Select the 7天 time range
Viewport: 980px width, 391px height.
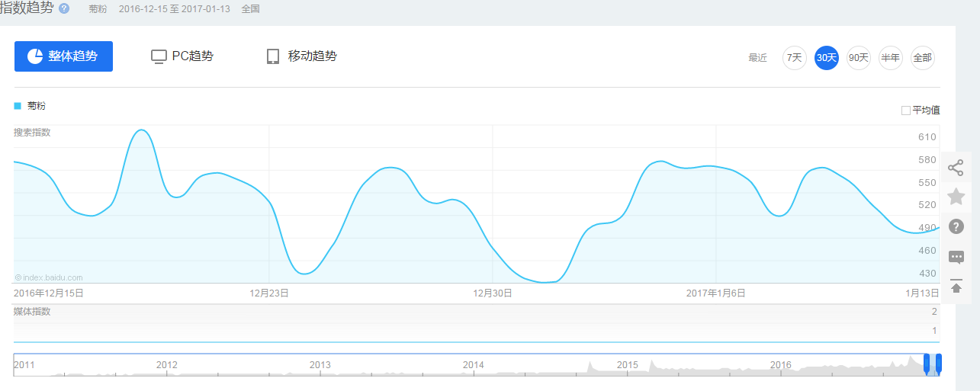tap(794, 57)
